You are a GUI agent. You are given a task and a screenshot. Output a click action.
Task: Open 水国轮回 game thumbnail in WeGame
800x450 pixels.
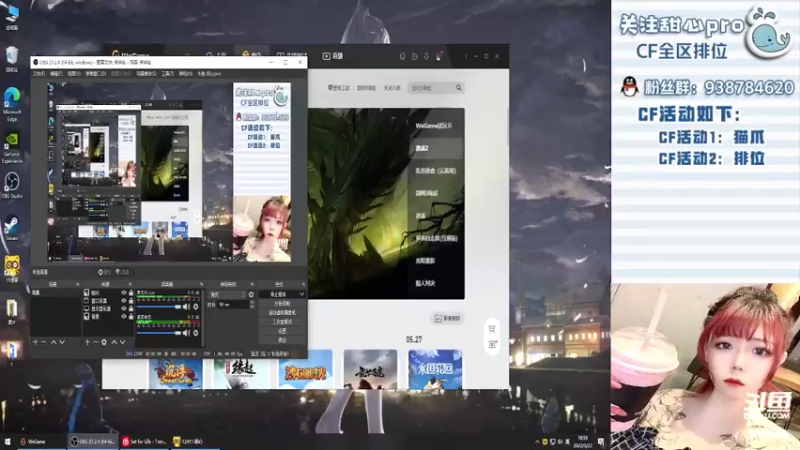coord(435,369)
